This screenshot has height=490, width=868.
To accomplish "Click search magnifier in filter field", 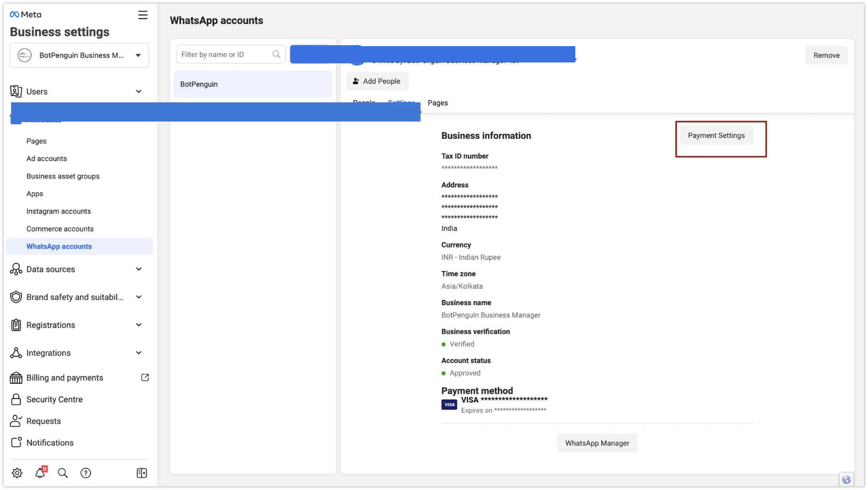I will [x=276, y=54].
